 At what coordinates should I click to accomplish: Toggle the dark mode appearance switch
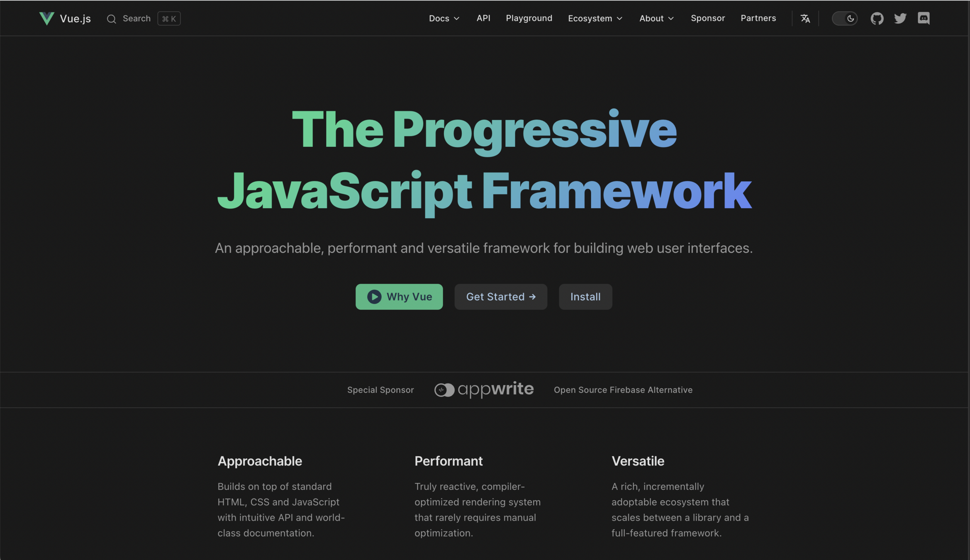(844, 18)
